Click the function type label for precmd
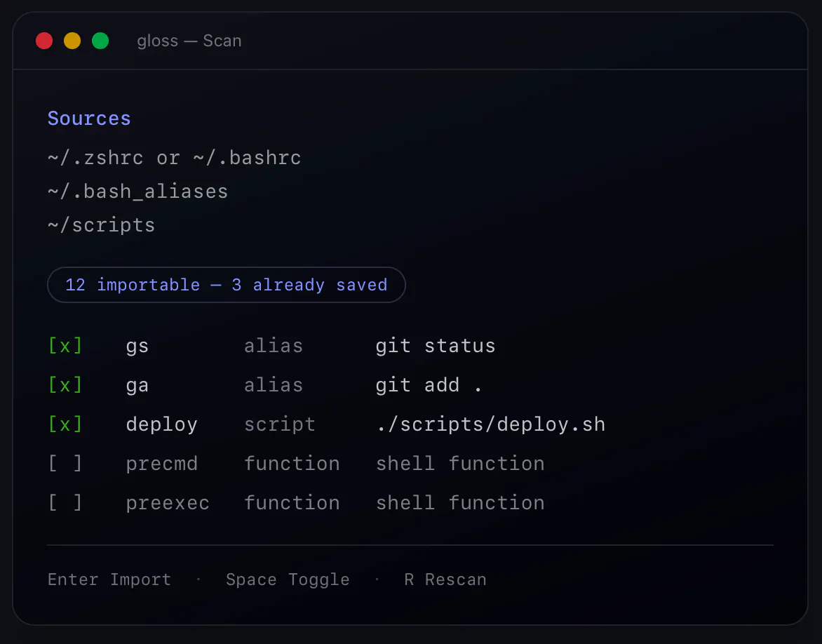The height and width of the screenshot is (644, 822). (x=292, y=463)
